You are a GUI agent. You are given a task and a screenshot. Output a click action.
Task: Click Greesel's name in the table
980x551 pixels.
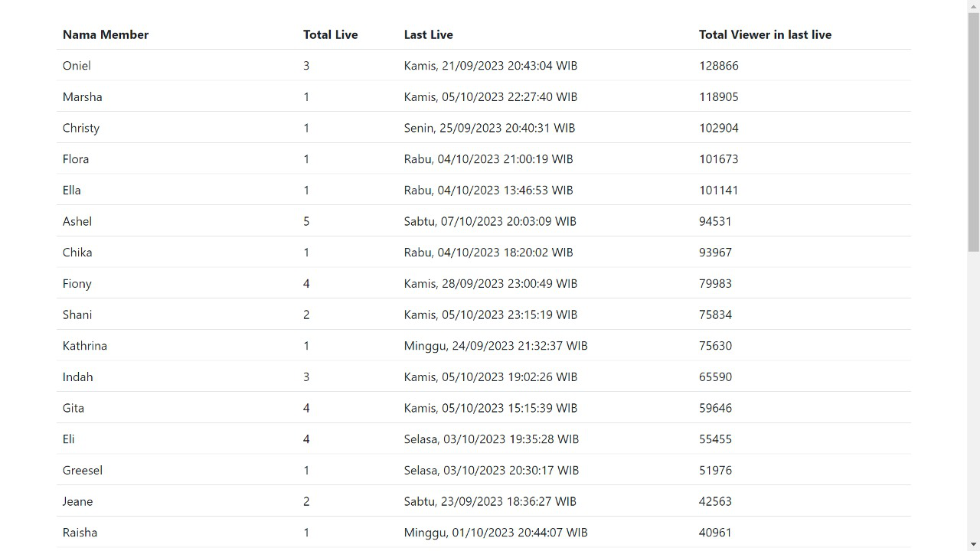pos(82,470)
